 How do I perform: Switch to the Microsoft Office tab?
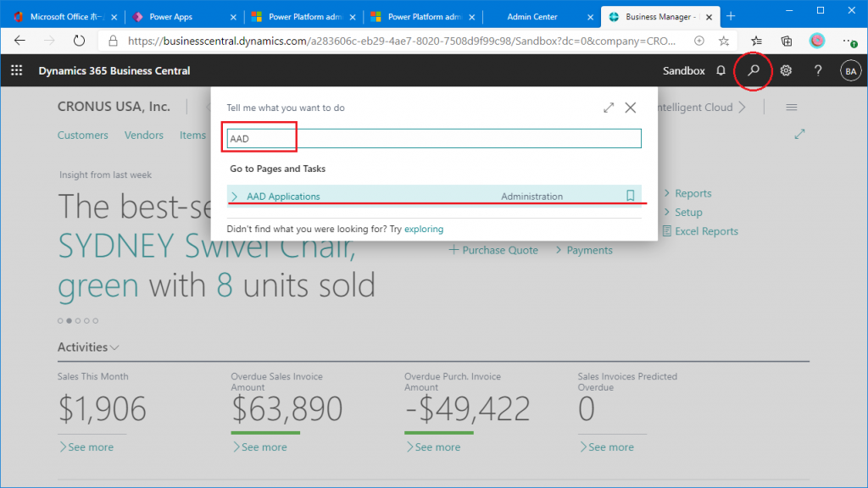65,17
